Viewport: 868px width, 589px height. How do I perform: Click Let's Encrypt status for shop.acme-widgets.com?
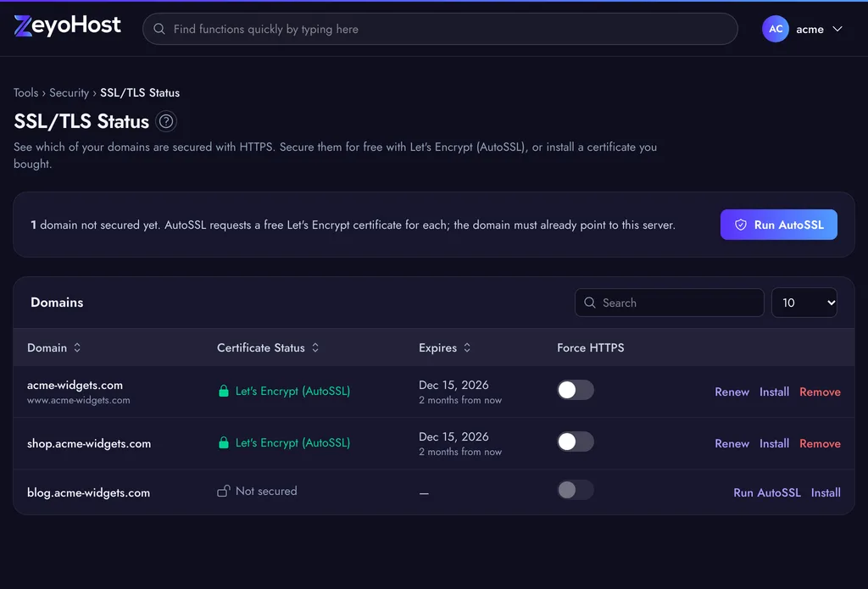292,443
